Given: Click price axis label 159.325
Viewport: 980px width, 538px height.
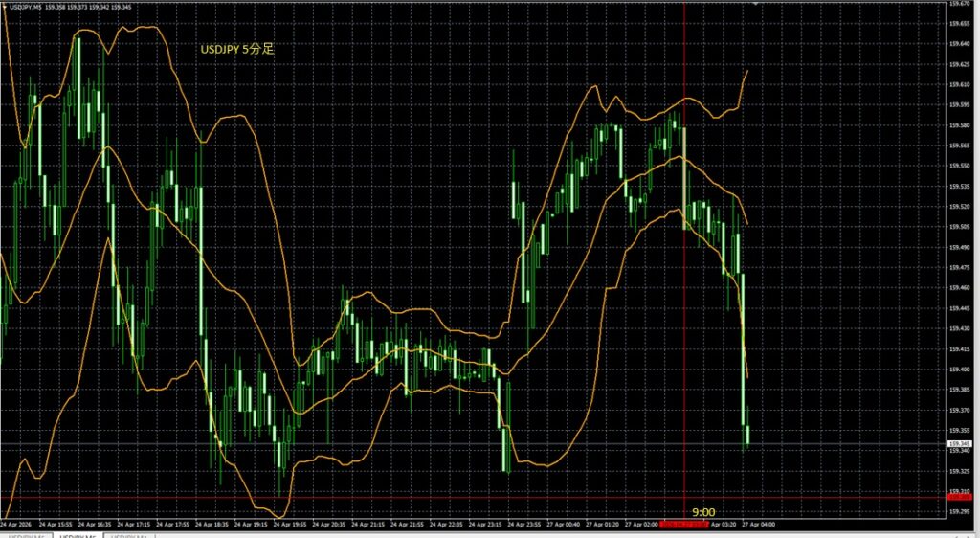Looking at the screenshot, I should [959, 471].
